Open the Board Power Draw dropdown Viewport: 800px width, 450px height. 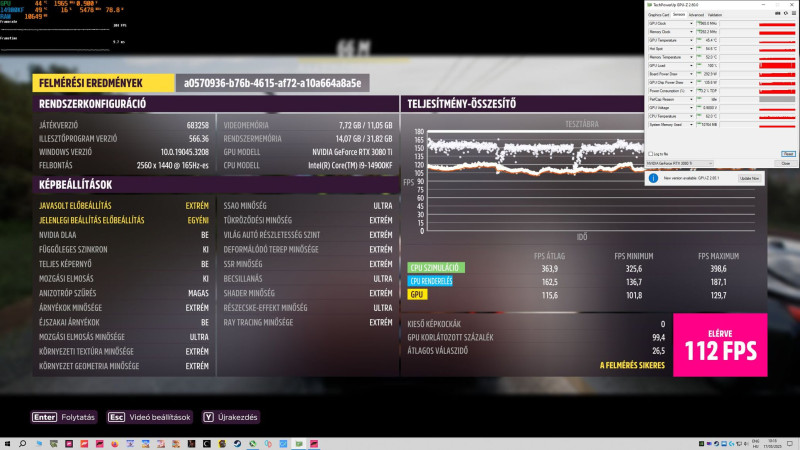pyautogui.click(x=691, y=74)
